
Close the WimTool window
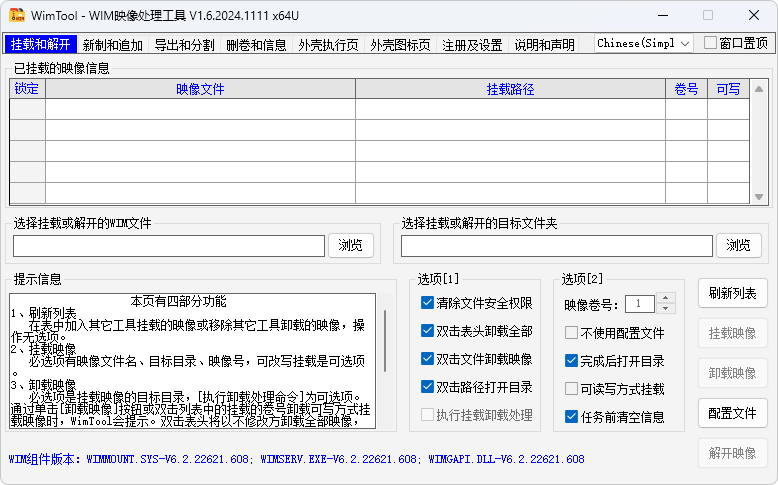tap(754, 15)
